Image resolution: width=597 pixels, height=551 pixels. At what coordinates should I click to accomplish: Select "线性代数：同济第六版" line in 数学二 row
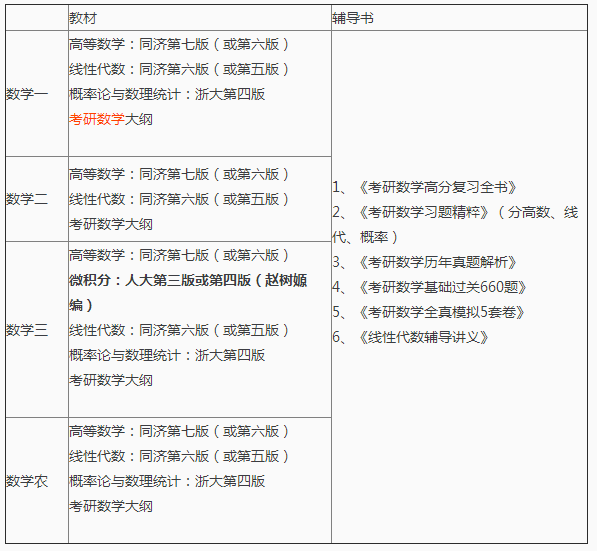pos(179,199)
